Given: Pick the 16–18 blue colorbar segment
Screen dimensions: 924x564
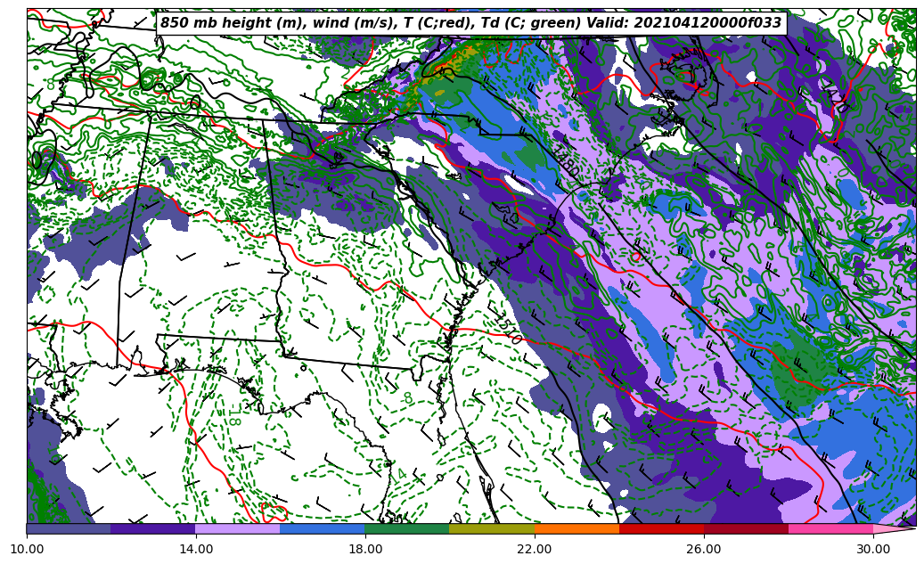Looking at the screenshot, I should point(323,528).
